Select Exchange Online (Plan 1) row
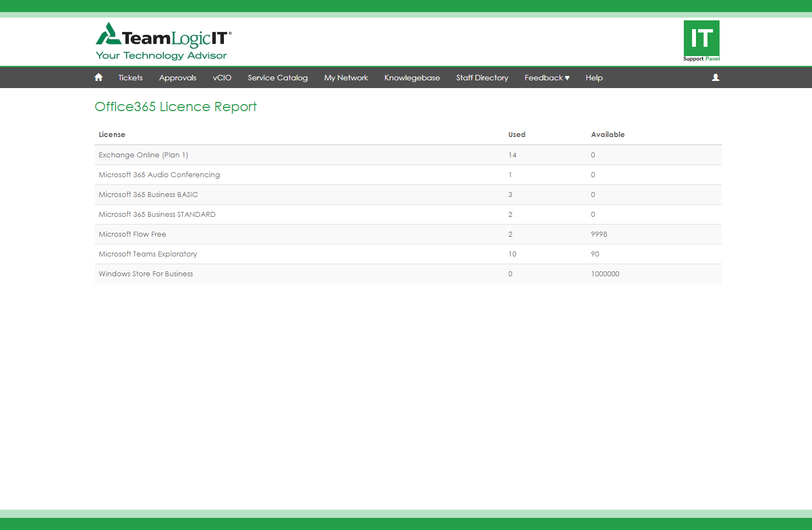This screenshot has width=812, height=530. [x=408, y=155]
